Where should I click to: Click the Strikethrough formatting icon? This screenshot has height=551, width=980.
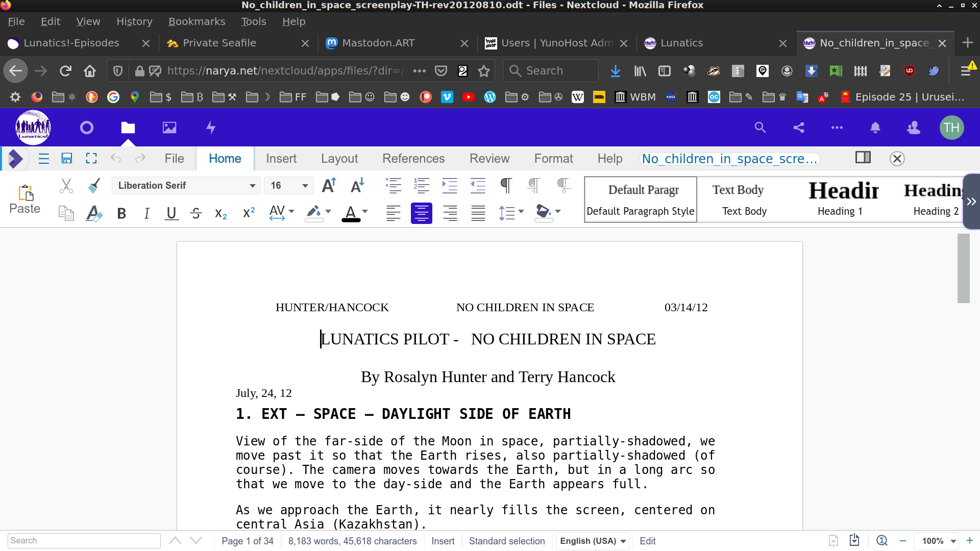(196, 213)
